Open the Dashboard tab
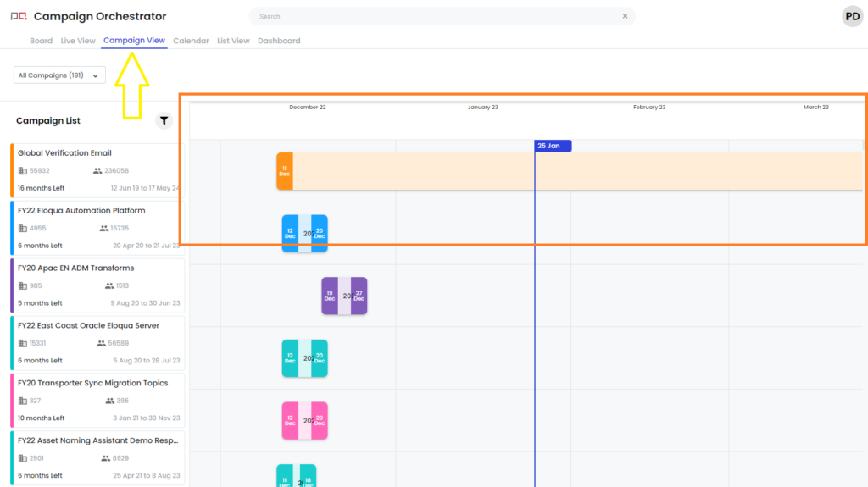868x487 pixels. (x=279, y=41)
